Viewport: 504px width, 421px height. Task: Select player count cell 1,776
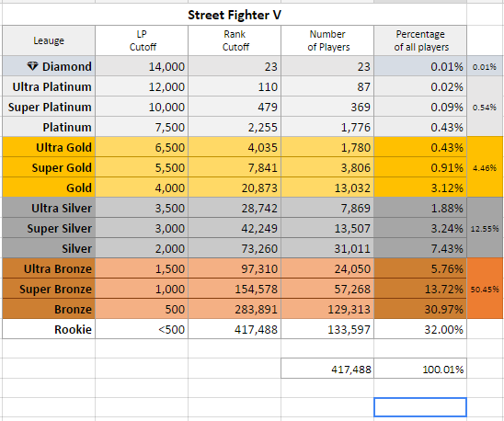[x=327, y=127]
